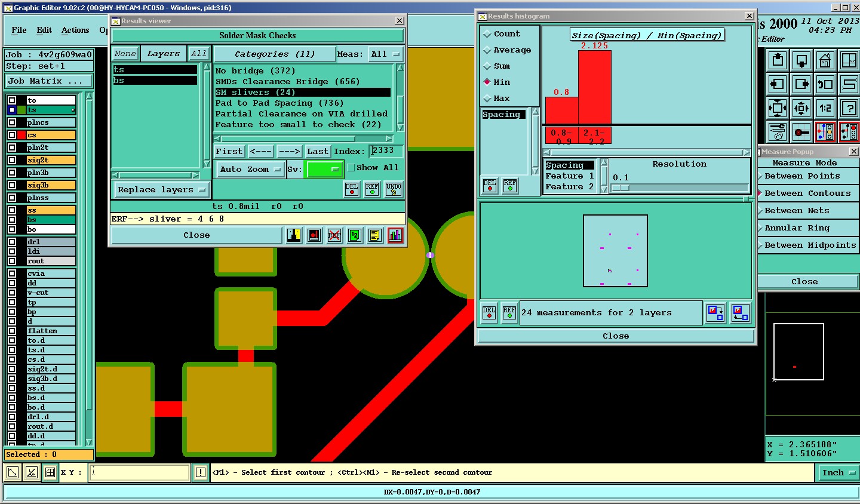Toggle the Show All checkbox
Screen dimensions: 860x504
[351, 168]
